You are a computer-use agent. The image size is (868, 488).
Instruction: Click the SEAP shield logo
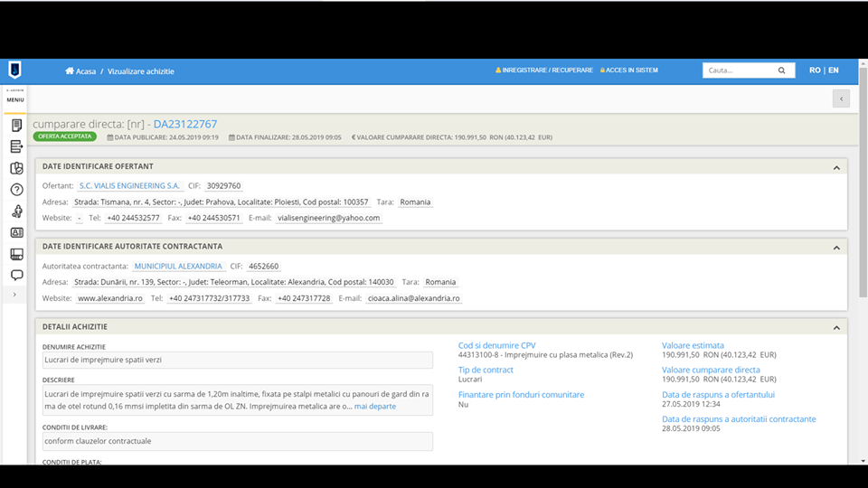coord(14,70)
